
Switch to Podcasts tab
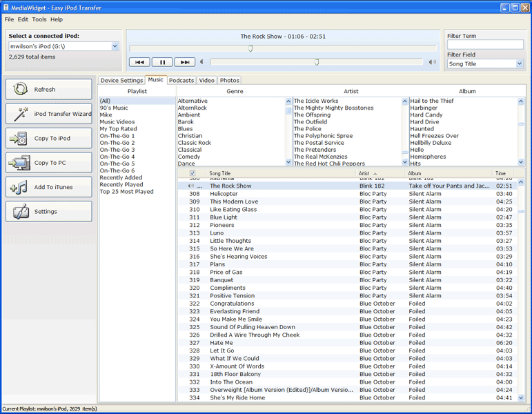(x=181, y=81)
